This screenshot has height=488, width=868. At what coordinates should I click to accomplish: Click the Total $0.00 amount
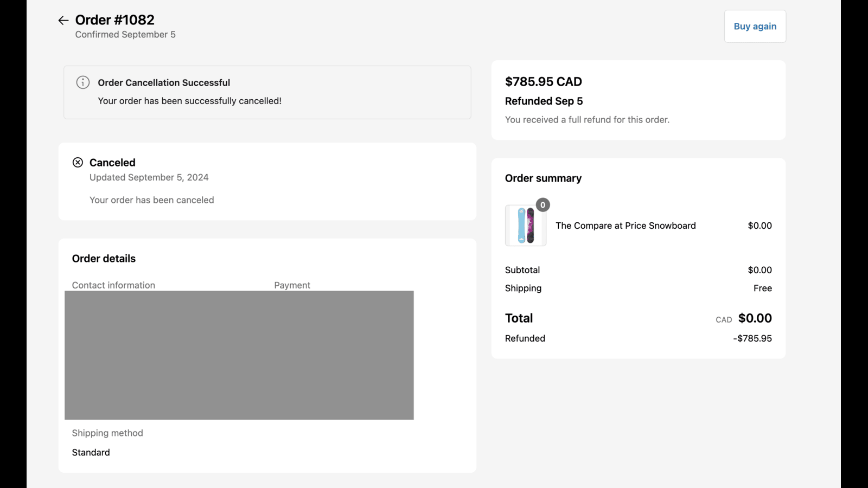(755, 318)
